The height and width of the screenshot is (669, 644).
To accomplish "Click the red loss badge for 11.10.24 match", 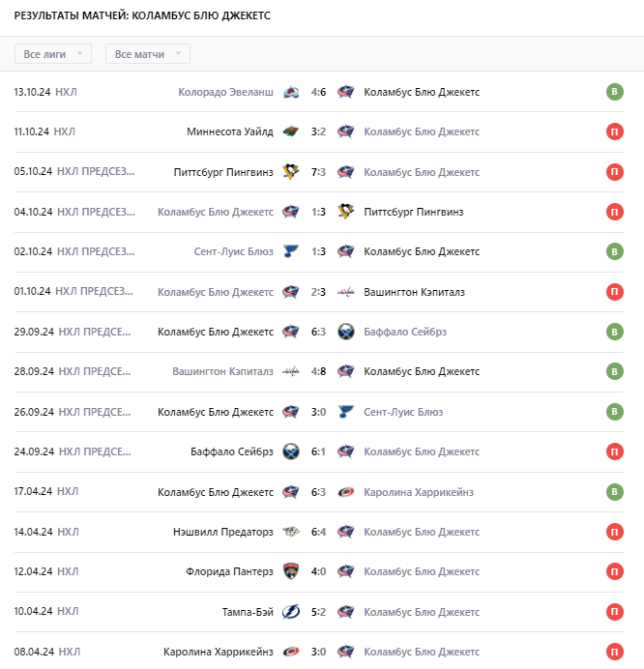I will (x=614, y=131).
